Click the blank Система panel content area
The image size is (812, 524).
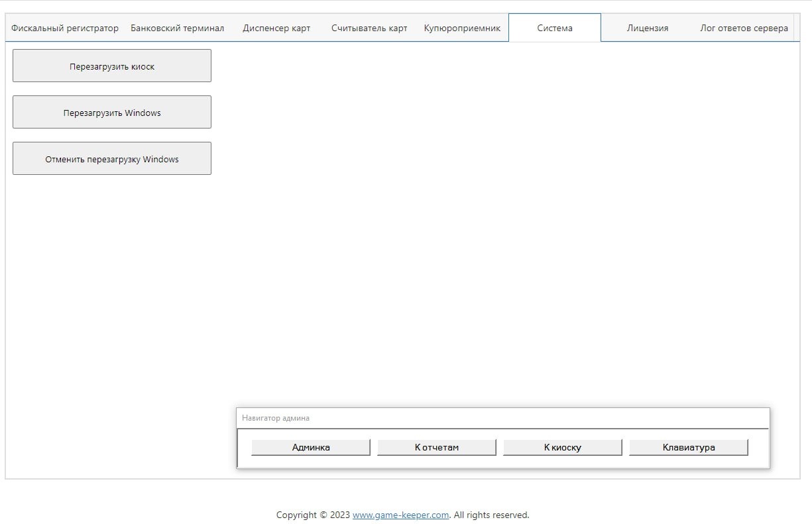click(x=504, y=219)
